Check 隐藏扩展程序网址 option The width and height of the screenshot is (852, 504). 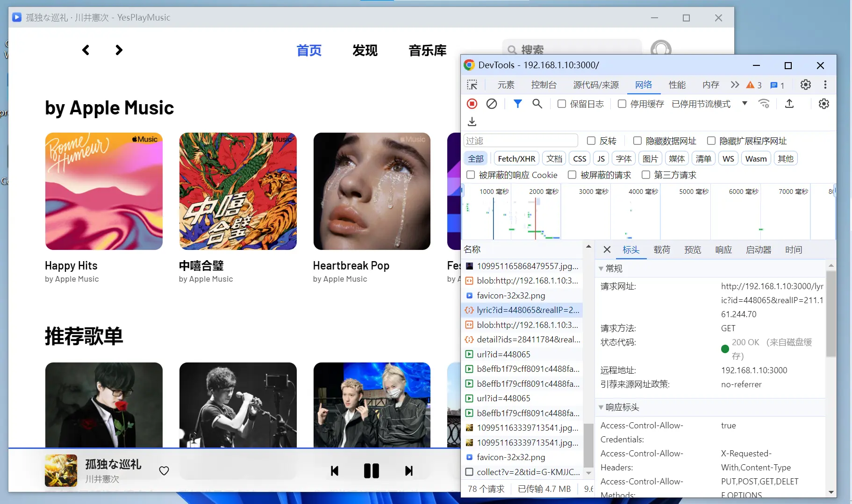pos(711,141)
